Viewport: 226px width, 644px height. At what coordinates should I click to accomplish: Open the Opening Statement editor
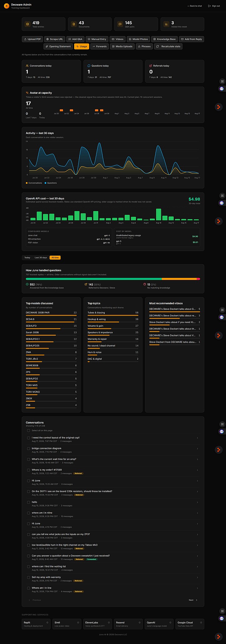pos(58,46)
